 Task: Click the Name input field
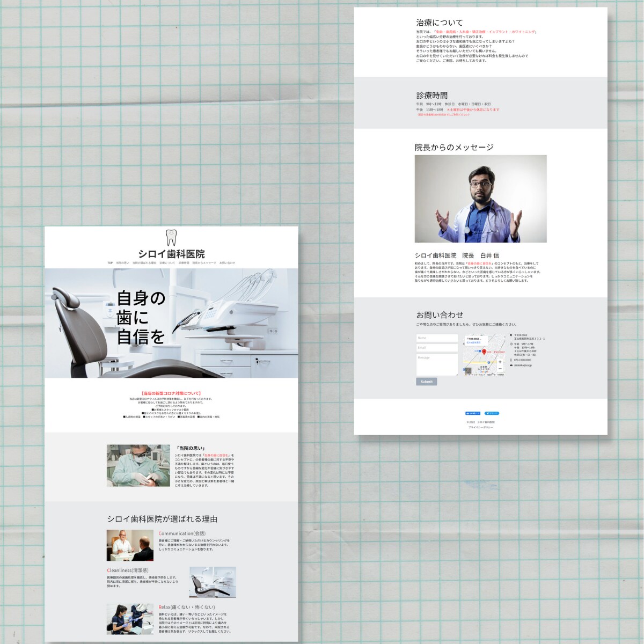tap(437, 338)
